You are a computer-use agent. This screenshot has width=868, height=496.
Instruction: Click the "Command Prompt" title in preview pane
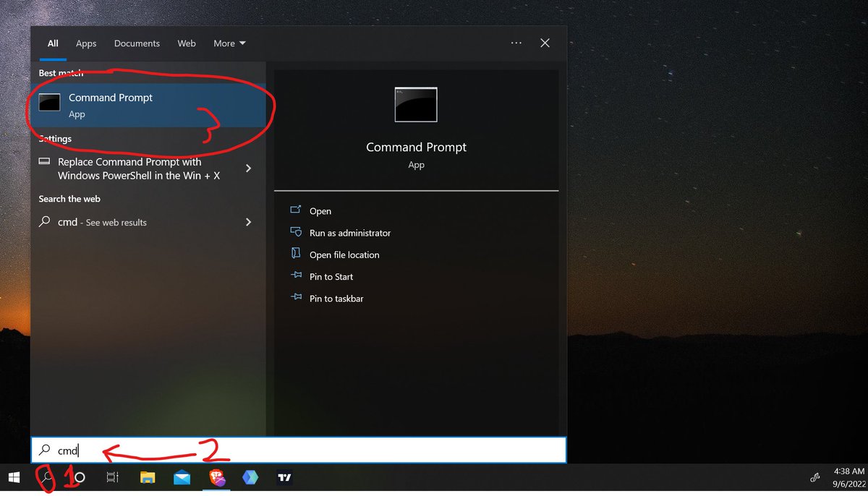(x=416, y=147)
